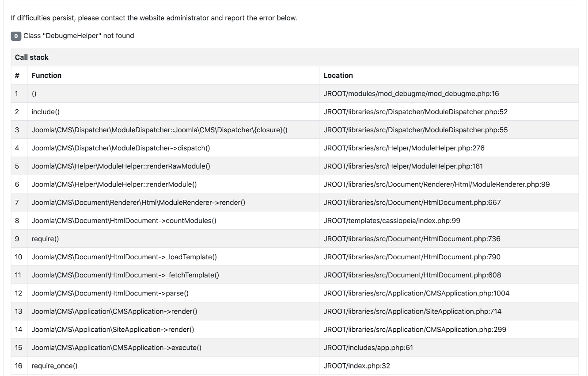Click the Function column header
This screenshot has width=588, height=376.
coord(46,75)
